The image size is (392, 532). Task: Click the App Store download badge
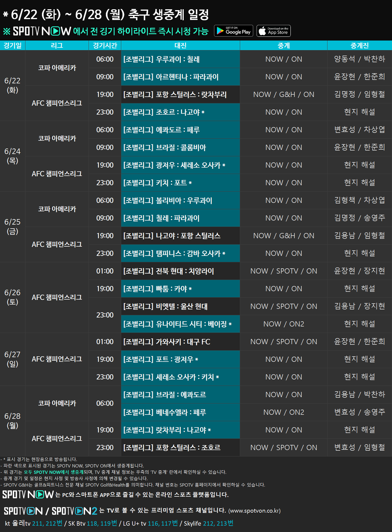coord(274,31)
